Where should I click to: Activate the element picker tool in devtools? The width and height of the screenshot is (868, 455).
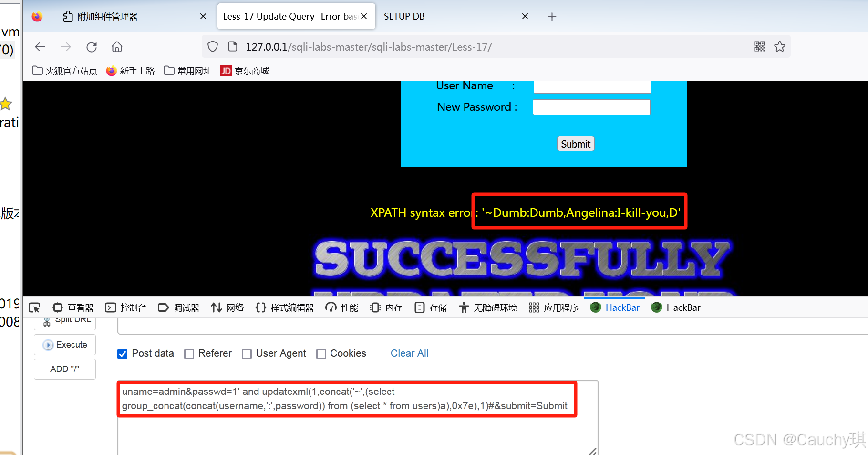click(34, 307)
